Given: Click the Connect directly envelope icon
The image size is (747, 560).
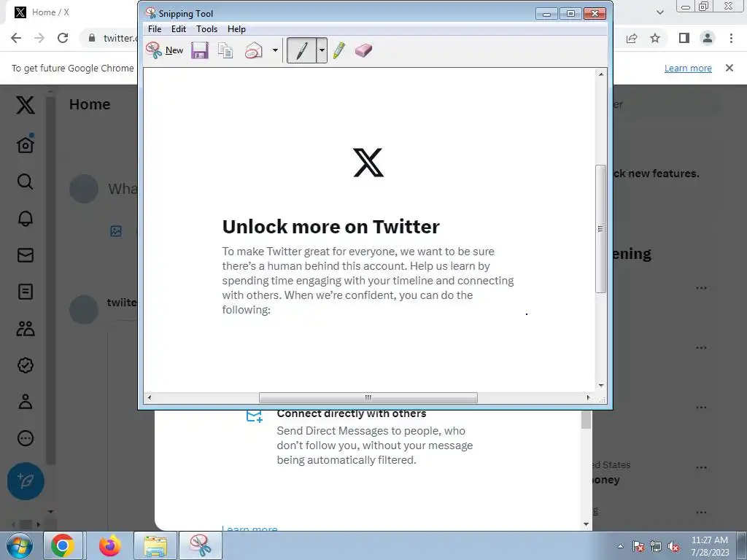Looking at the screenshot, I should pos(255,416).
